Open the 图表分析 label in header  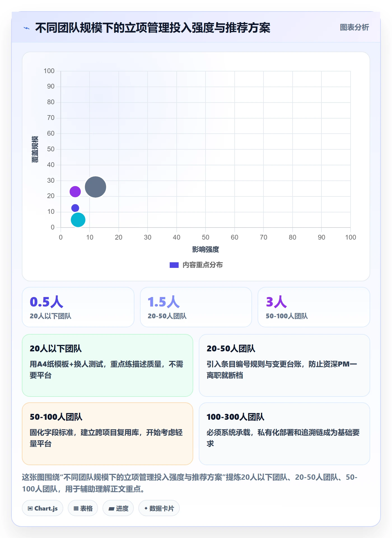354,27
